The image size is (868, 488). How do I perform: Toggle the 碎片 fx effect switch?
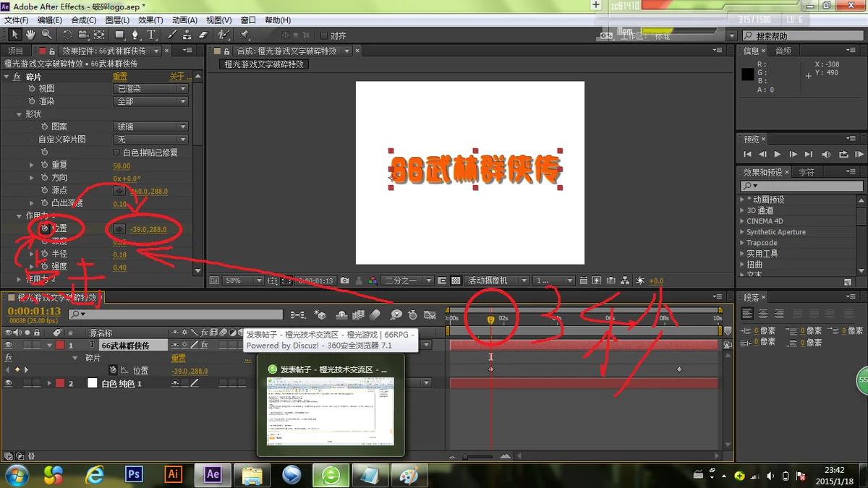coord(17,77)
